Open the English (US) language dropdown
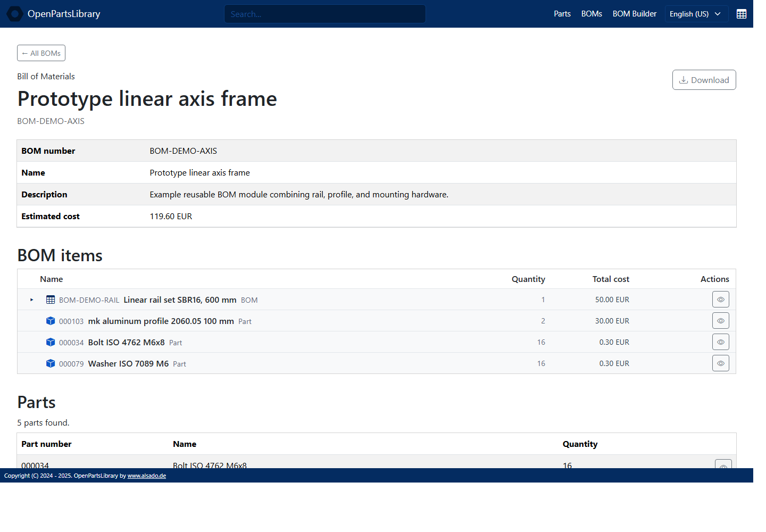Image resolution: width=766 pixels, height=532 pixels. (696, 14)
